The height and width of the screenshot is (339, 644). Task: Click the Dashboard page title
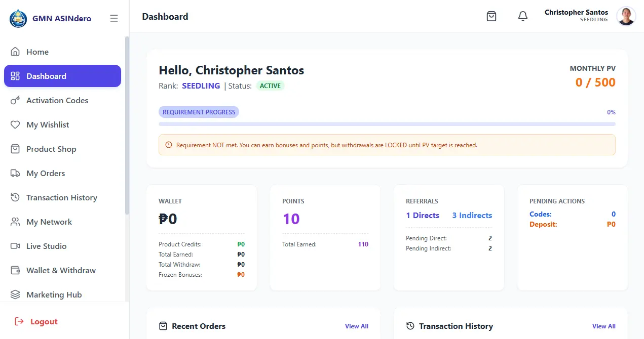[165, 17]
